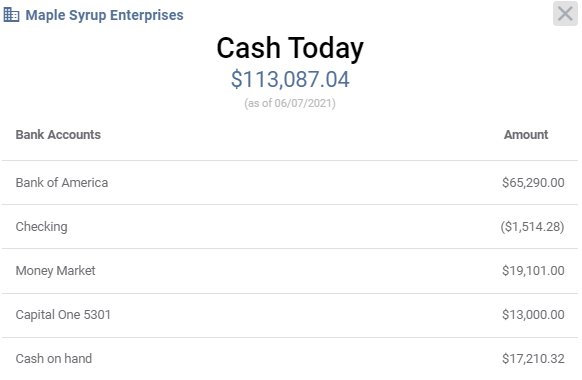Select the Cash on hand row

[x=290, y=358]
